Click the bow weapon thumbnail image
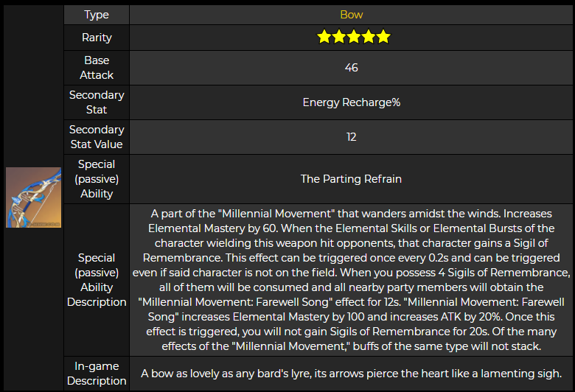Image resolution: width=575 pixels, height=392 pixels. pos(33,197)
